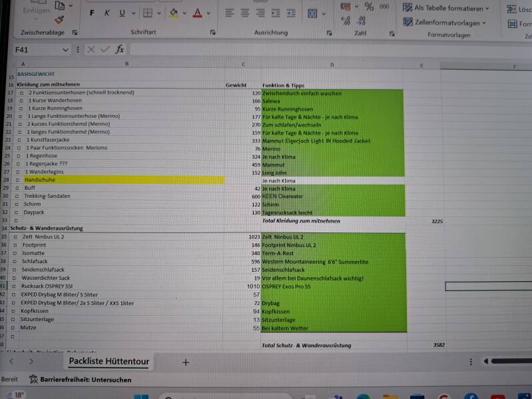Viewport: 532px width, 399px height.
Task: Click into the formula bar input
Action: [x=331, y=50]
